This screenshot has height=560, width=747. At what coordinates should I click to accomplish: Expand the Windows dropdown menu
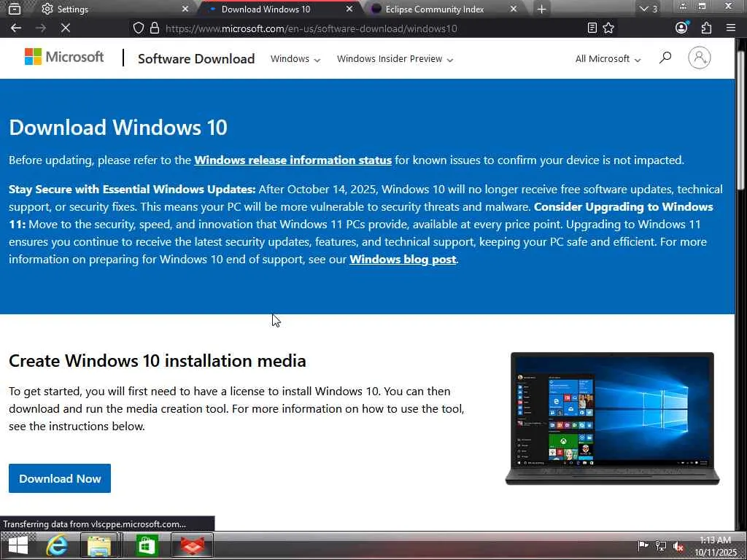click(x=295, y=58)
